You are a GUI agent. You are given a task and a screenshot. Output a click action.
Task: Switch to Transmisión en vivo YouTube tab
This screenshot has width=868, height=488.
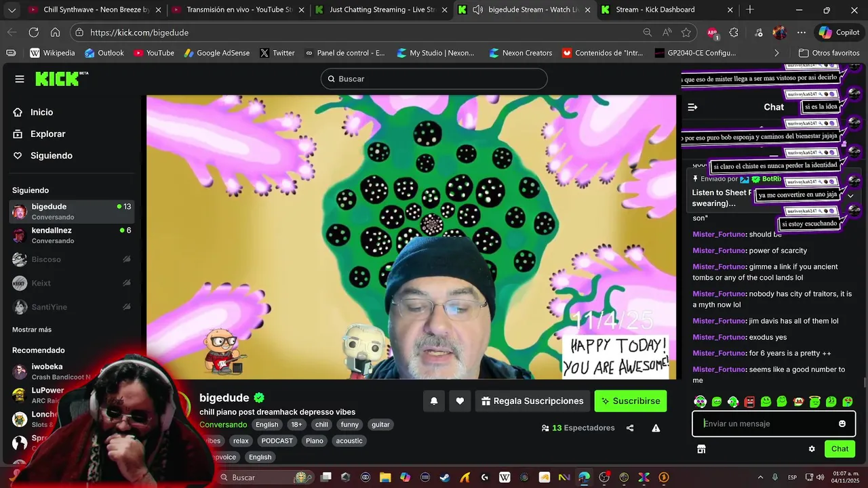[239, 9]
